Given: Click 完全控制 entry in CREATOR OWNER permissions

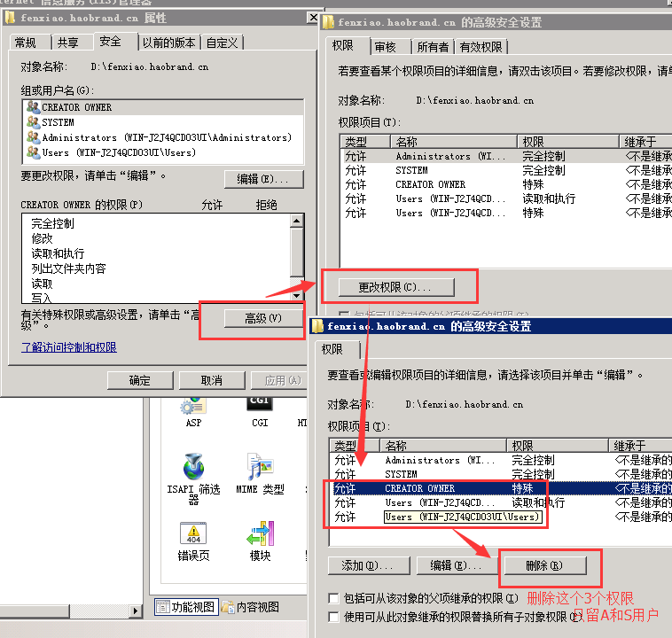Looking at the screenshot, I should point(52,223).
